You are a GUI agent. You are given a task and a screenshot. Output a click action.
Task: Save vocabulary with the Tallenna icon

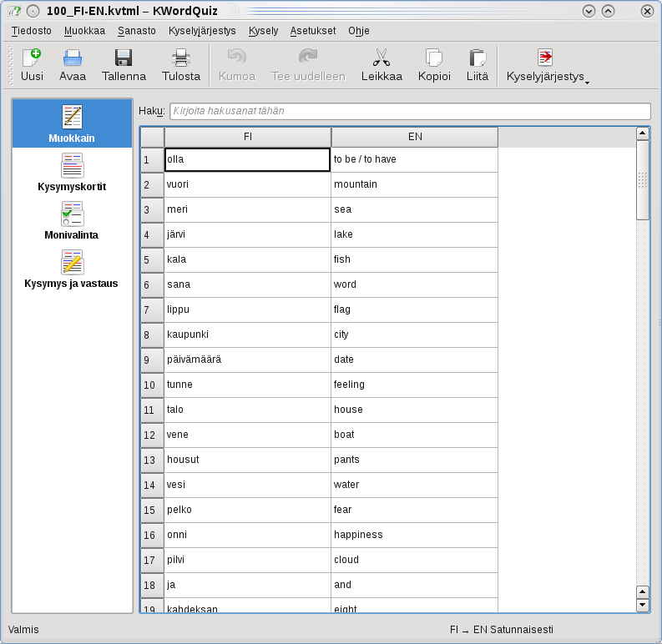(124, 58)
